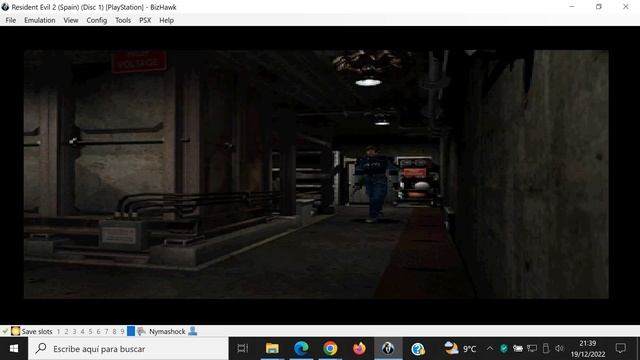Click the taskbar search field
The height and width of the screenshot is (360, 640).
(x=128, y=349)
